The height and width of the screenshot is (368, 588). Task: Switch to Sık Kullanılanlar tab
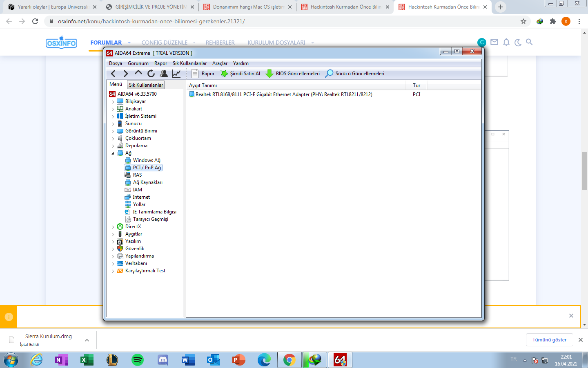146,85
